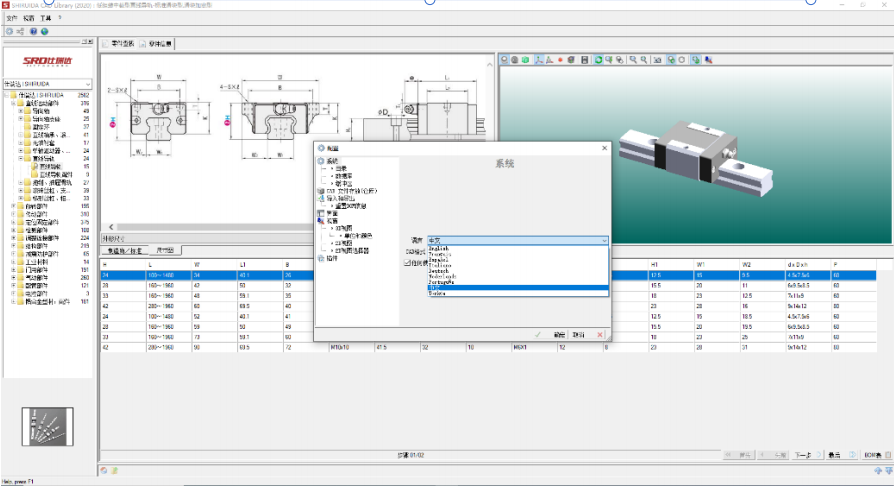Viewport: 894px width, 487px height.
Task: Click the globe icon in top toolbar
Action: pyautogui.click(x=44, y=31)
